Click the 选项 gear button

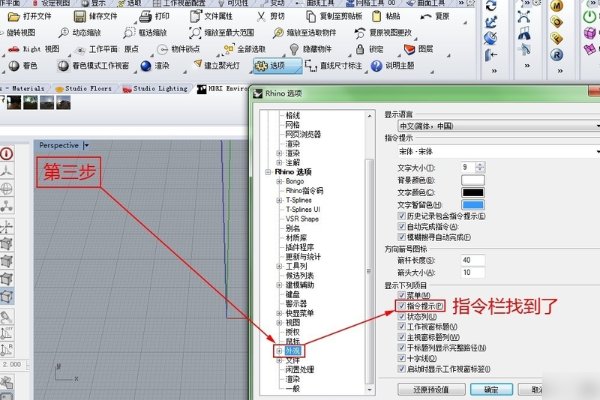point(277,66)
